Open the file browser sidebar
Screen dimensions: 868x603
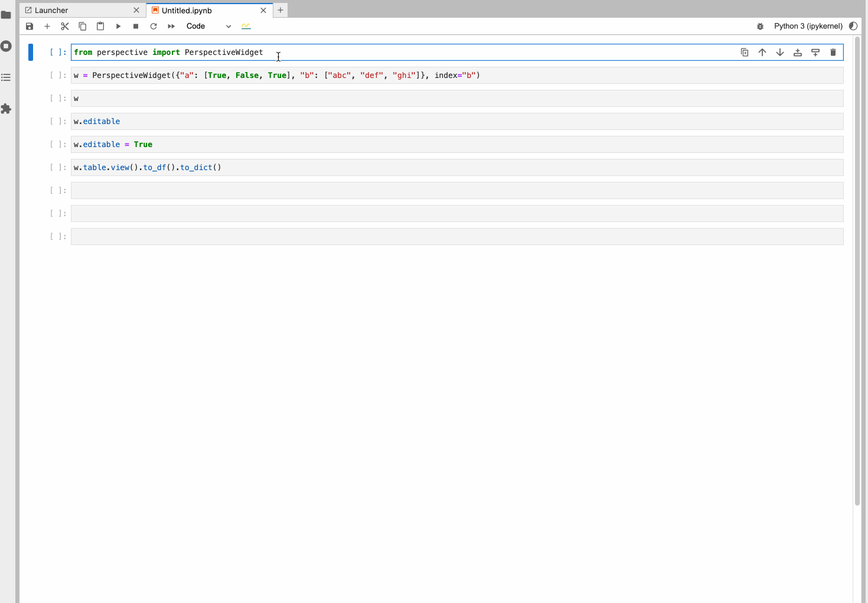tap(6, 15)
